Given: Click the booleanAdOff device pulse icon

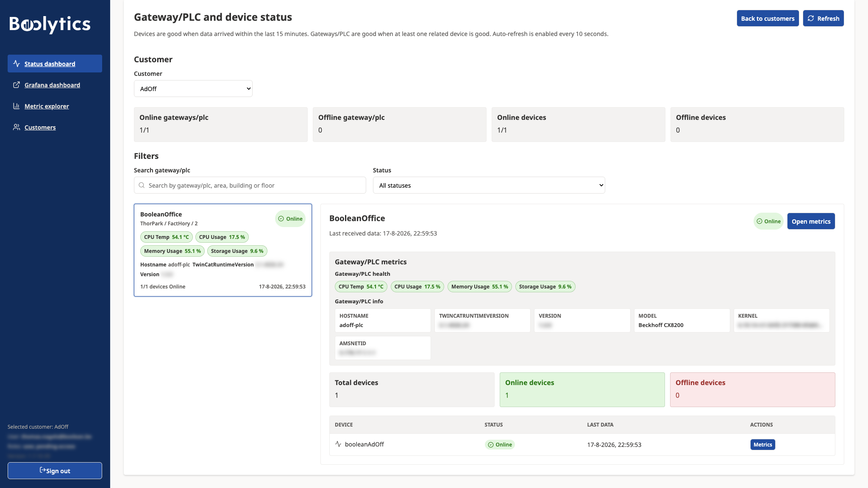Looking at the screenshot, I should [x=338, y=444].
